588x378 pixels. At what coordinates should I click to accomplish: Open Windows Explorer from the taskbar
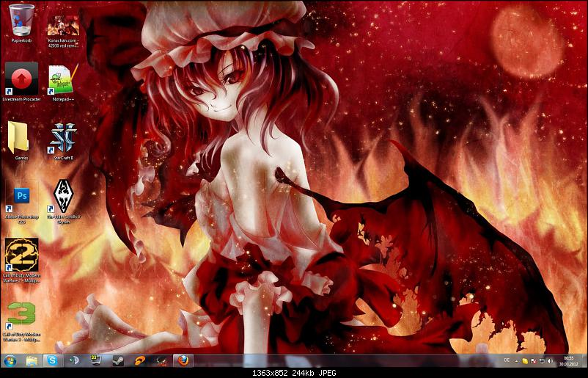[32, 361]
